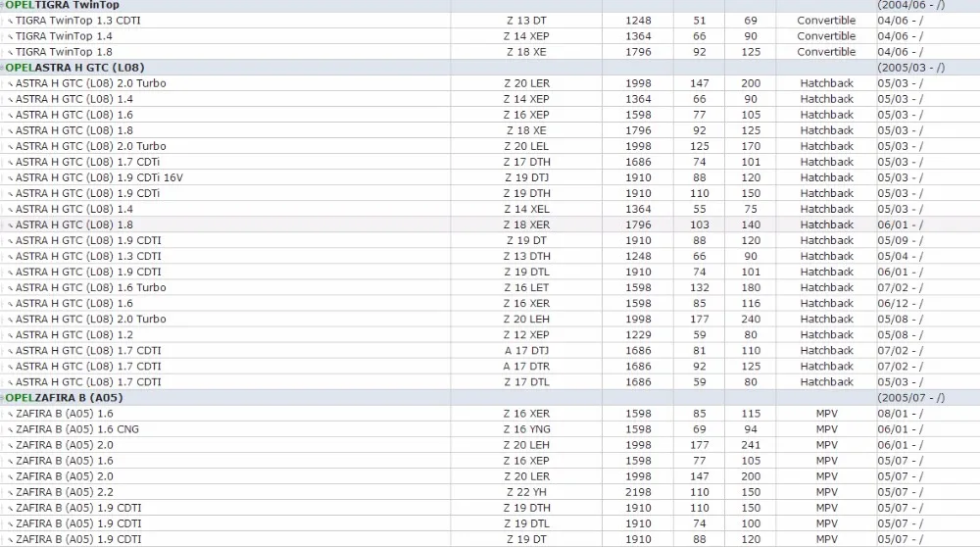The height and width of the screenshot is (547, 980).
Task: Click 'MPV' in ZAFIRA 1.6 CNG row
Action: pos(826,429)
